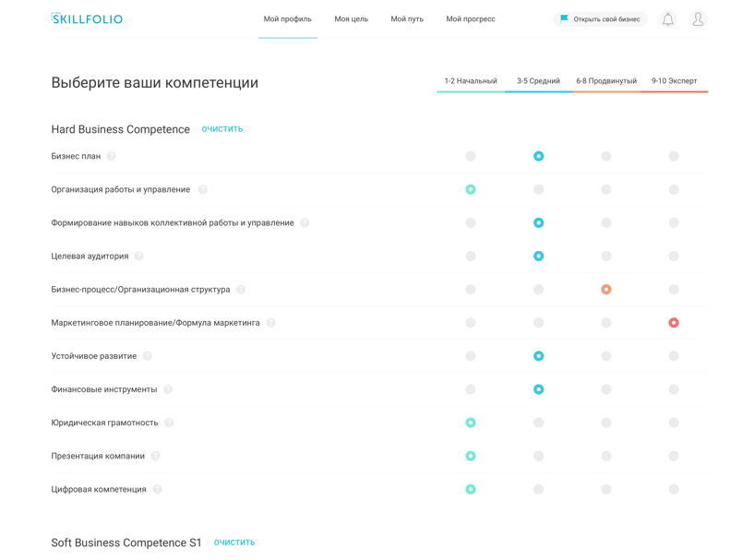Click the notification bell icon

[x=667, y=19]
